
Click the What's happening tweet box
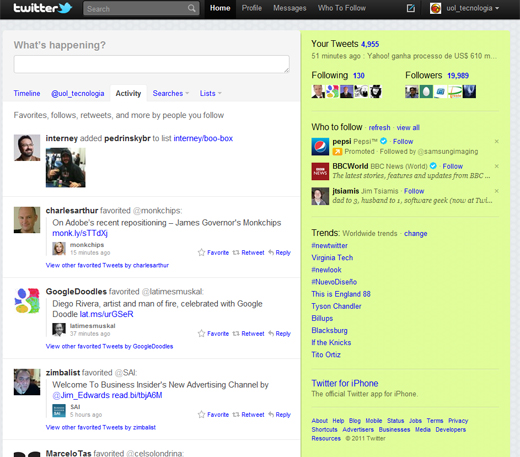(152, 64)
